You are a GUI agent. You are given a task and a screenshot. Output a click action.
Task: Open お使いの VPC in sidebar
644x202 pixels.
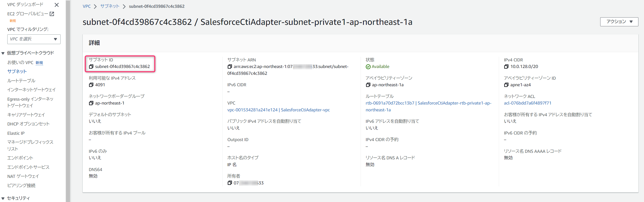pyautogui.click(x=20, y=62)
